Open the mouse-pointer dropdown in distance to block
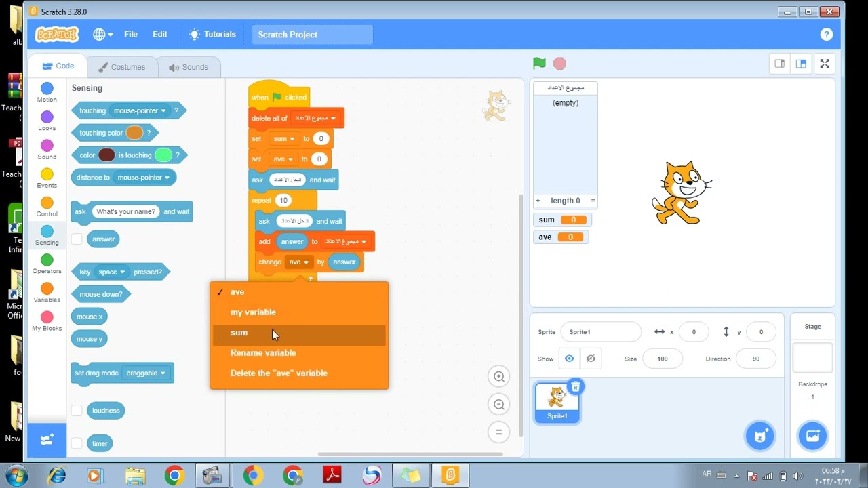The image size is (868, 488). pyautogui.click(x=143, y=178)
